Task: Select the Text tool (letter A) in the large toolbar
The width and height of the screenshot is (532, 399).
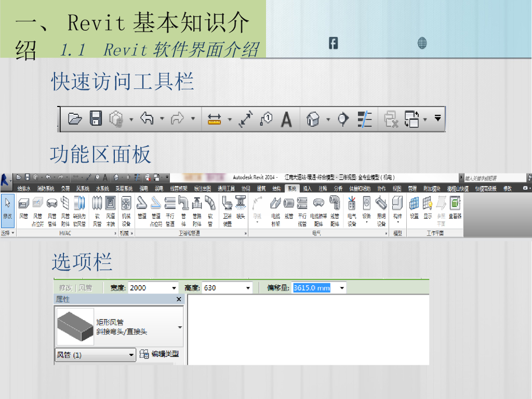Action: pyautogui.click(x=286, y=119)
